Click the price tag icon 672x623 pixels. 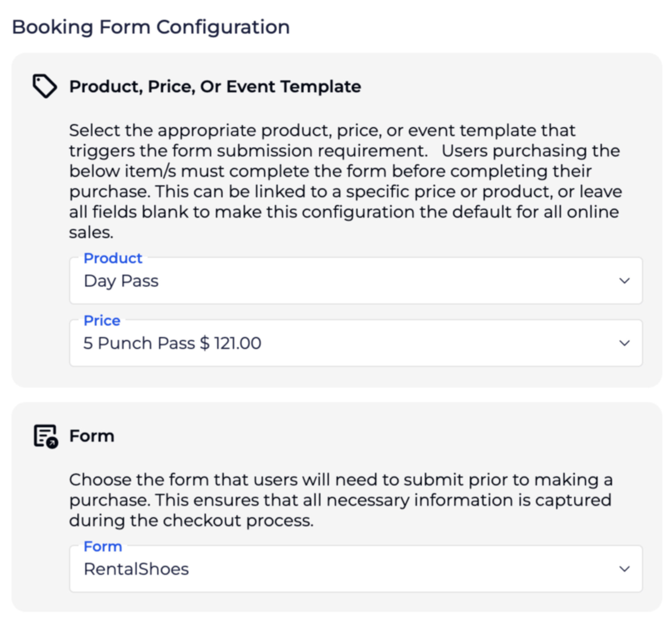44,86
